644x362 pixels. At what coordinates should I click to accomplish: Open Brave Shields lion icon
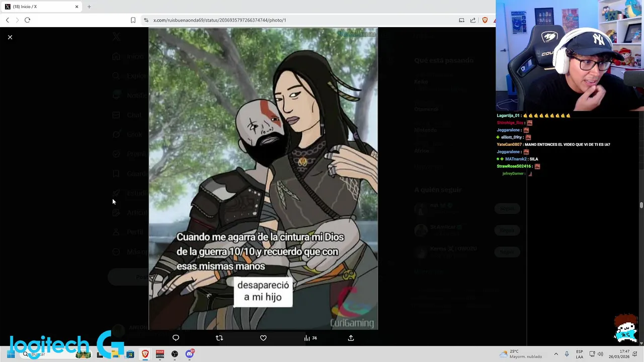[x=485, y=20]
